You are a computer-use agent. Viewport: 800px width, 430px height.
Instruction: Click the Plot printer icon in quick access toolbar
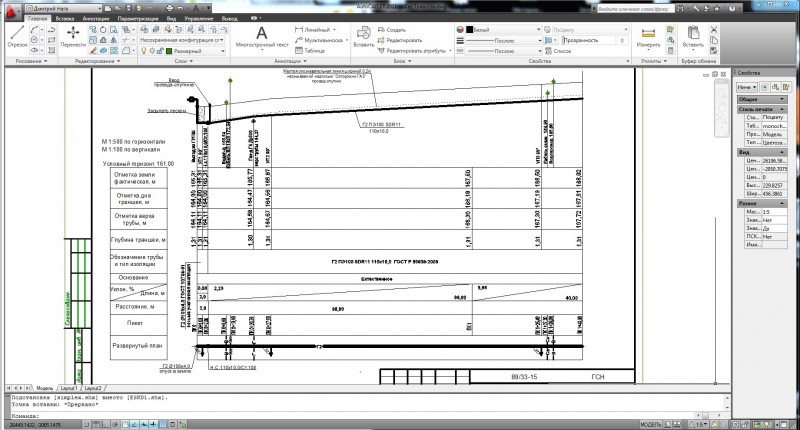[x=169, y=9]
